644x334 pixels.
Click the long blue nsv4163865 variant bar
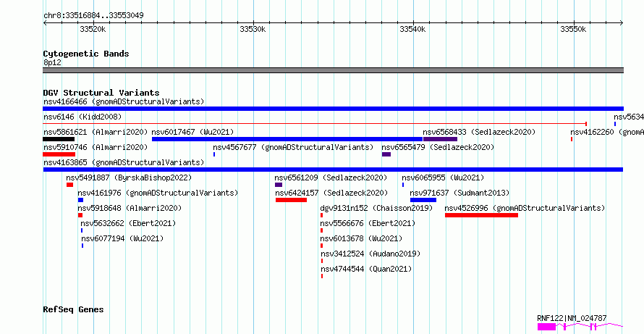(x=333, y=170)
